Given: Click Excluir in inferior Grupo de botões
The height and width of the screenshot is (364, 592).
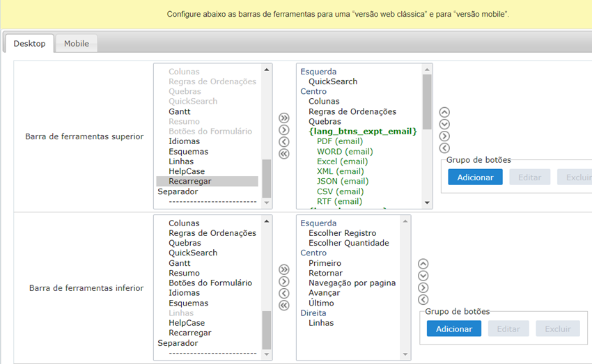Looking at the screenshot, I should (x=558, y=329).
